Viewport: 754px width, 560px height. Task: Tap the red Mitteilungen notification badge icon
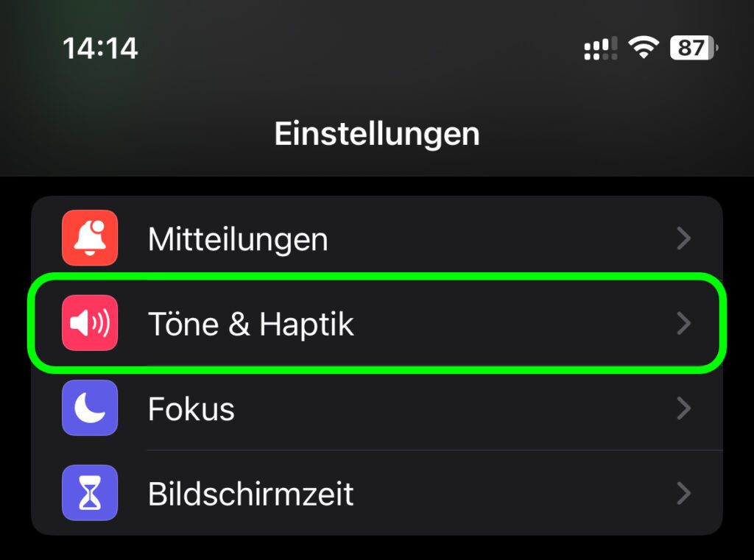(x=90, y=238)
